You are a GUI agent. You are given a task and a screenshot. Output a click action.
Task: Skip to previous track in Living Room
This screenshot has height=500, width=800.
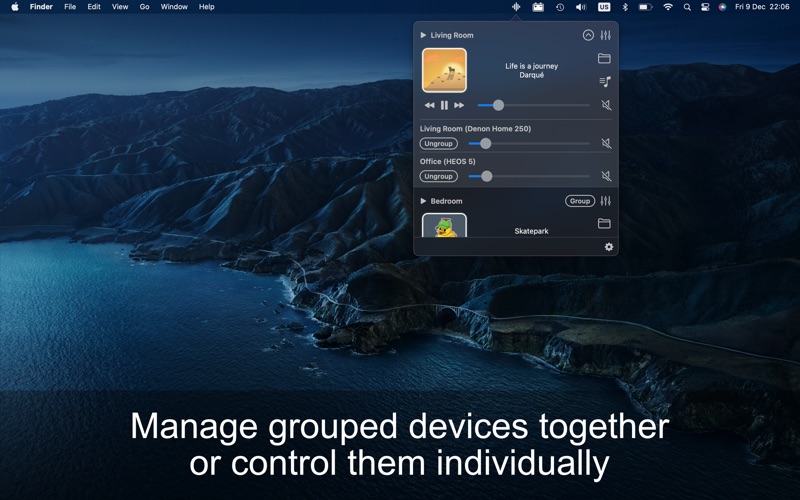coord(430,105)
